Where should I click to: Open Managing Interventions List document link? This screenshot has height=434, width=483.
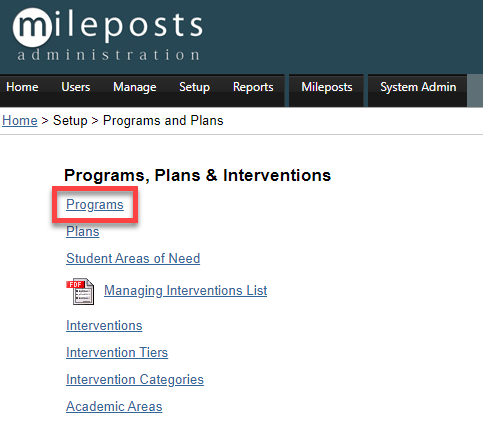(186, 290)
